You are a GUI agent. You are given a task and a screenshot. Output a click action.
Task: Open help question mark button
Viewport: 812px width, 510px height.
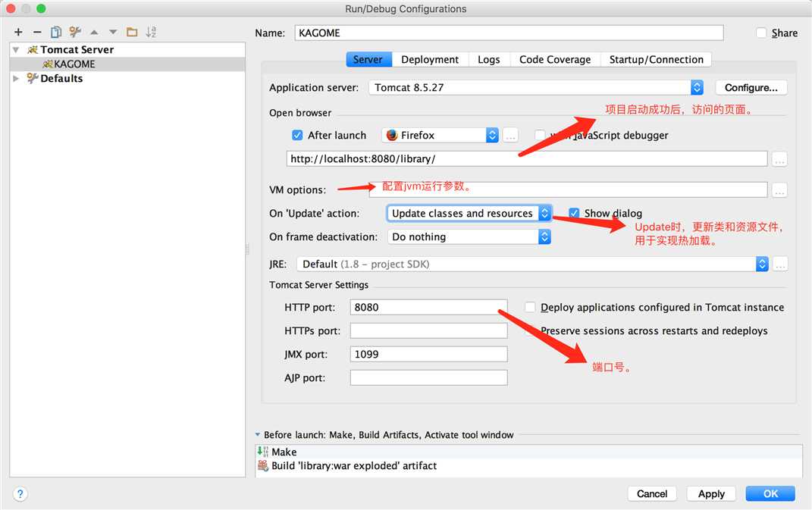[x=20, y=494]
